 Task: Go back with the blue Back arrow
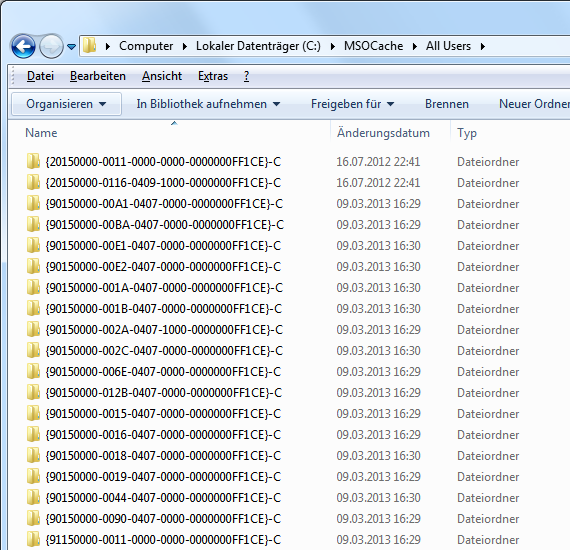point(23,46)
